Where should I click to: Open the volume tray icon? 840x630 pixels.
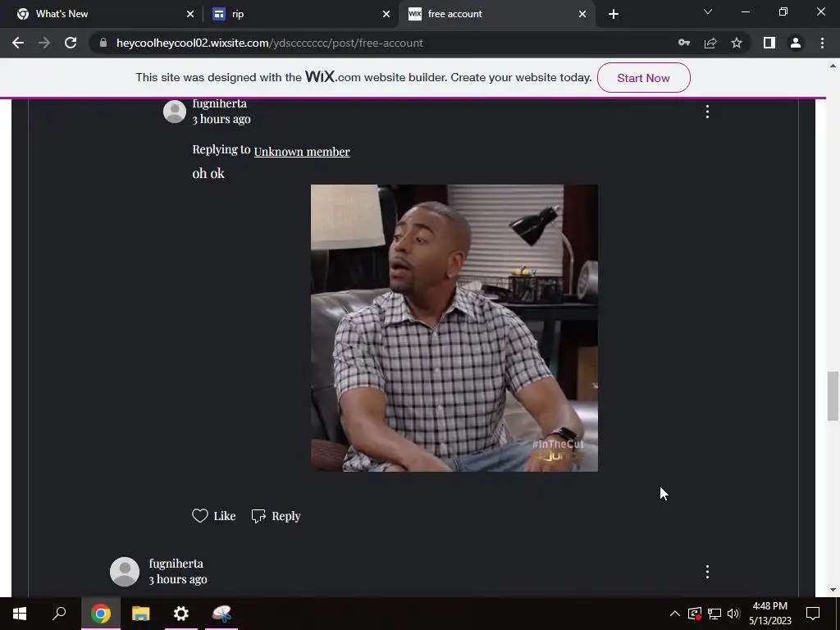(733, 614)
